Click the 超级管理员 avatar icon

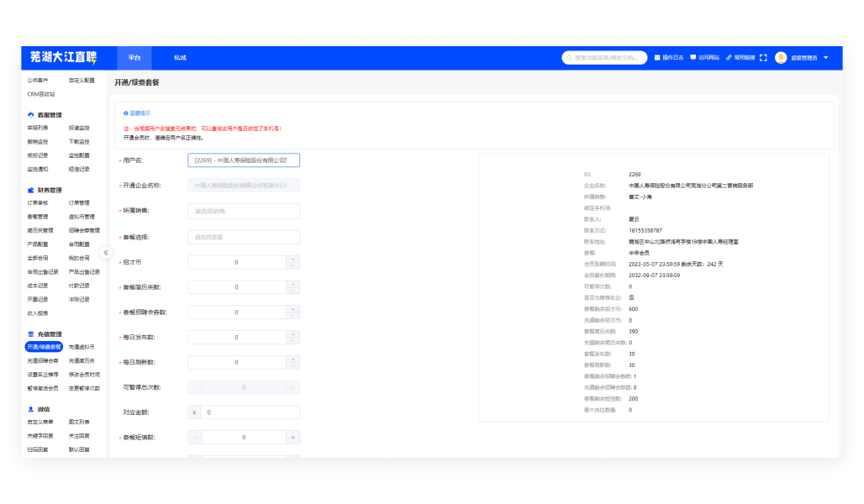pyautogui.click(x=781, y=58)
